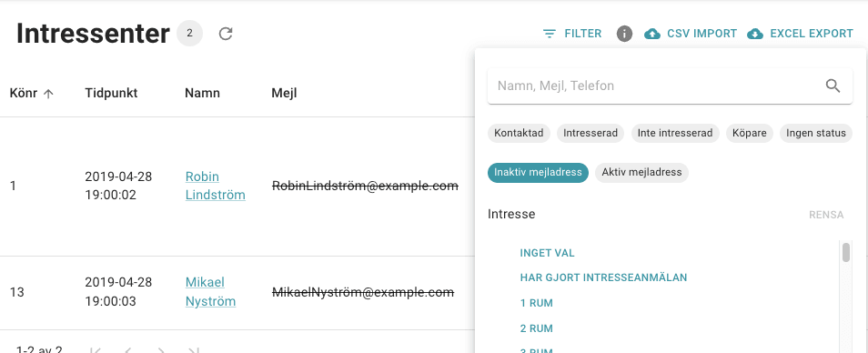This screenshot has width=868, height=353.
Task: Enable the Aktiv mejladress chip
Action: (x=641, y=172)
